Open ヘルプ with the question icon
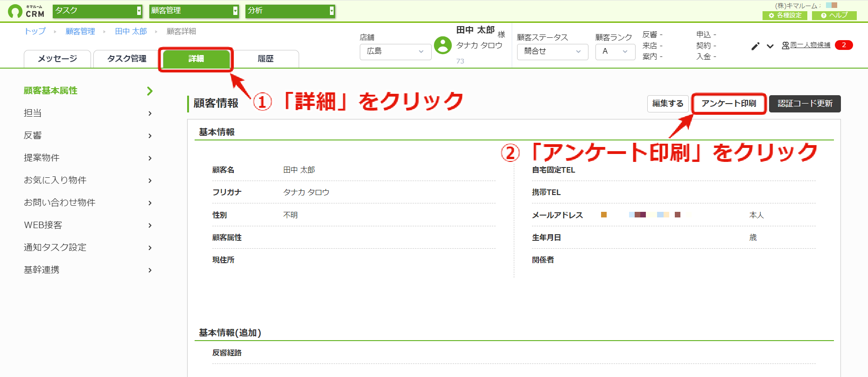The width and height of the screenshot is (868, 377). click(834, 15)
